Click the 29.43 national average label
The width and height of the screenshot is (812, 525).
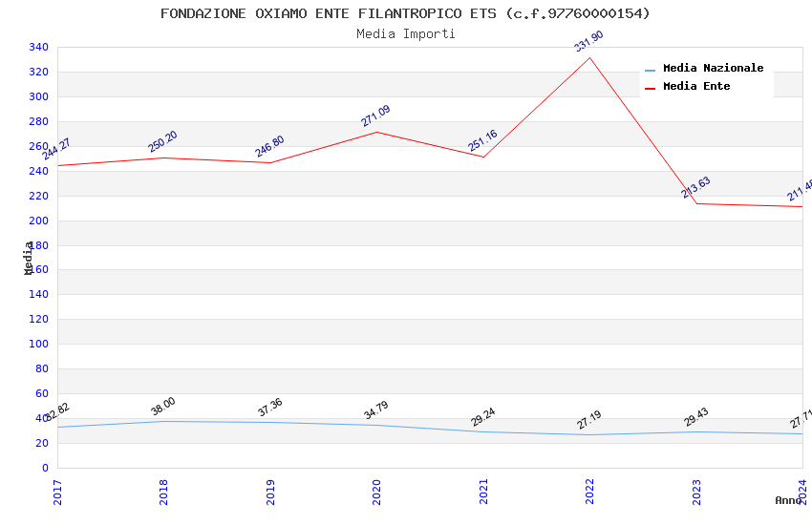coord(696,417)
